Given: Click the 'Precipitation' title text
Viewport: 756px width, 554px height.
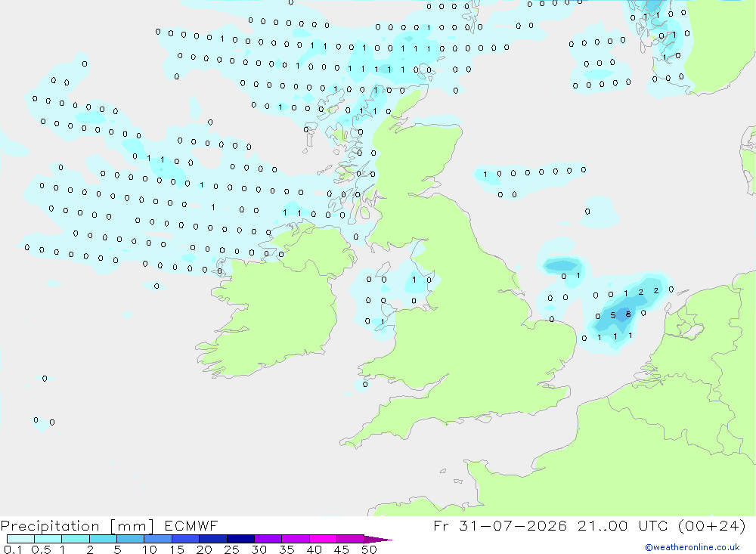Looking at the screenshot, I should tap(50, 526).
